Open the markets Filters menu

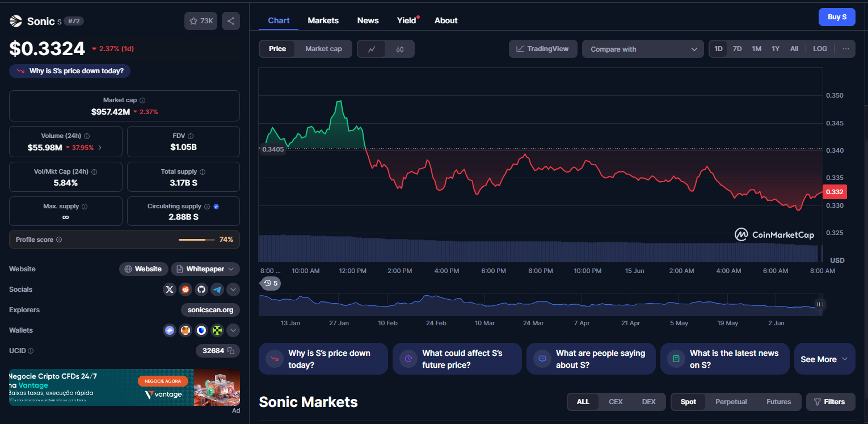point(829,402)
